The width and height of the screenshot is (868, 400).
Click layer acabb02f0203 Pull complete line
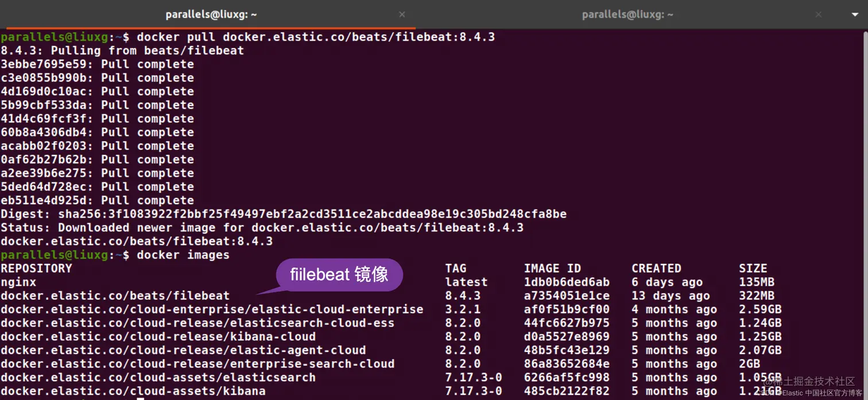click(97, 146)
